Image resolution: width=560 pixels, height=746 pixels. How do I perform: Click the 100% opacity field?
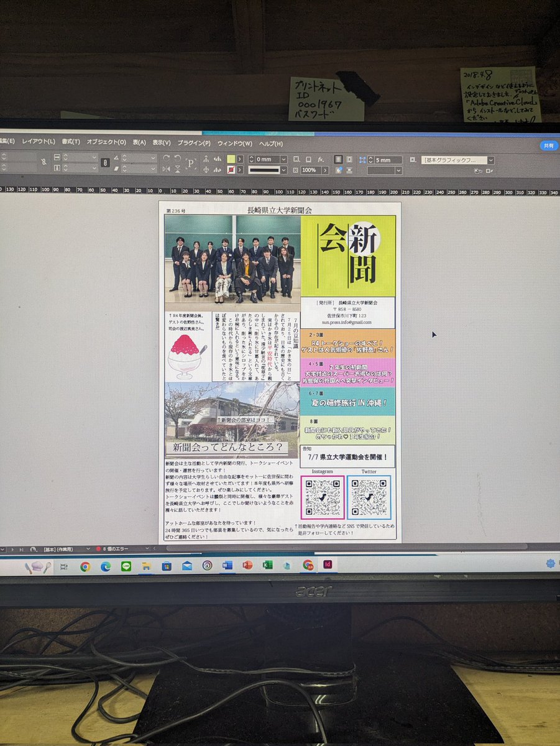(310, 170)
